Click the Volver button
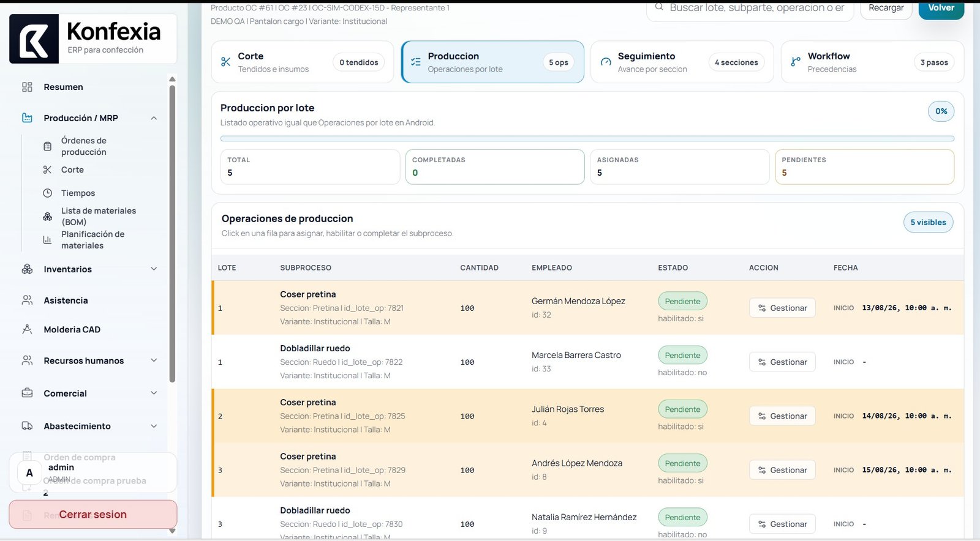 [x=941, y=9]
